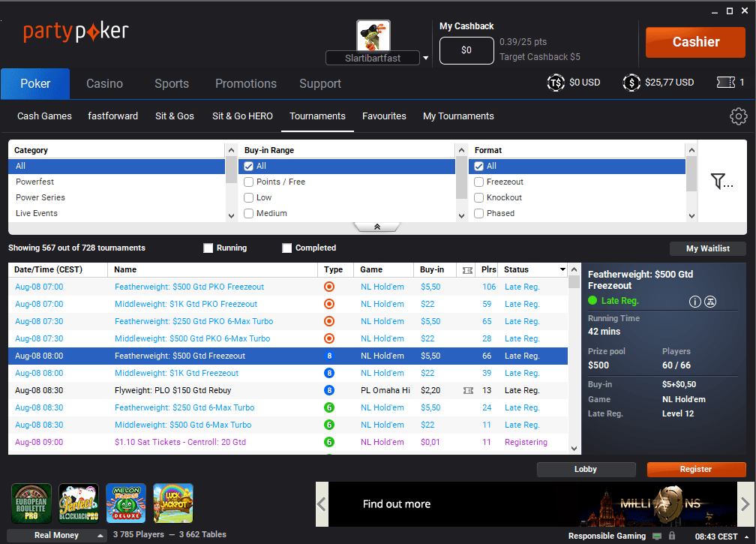
Task: Collapse the filter panel with the double chevron
Action: point(377,227)
